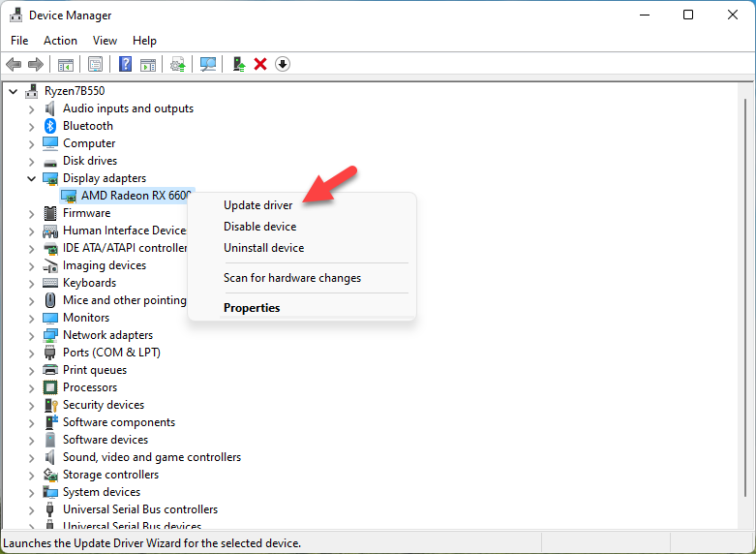Expand the Ports (COM & LPT) chevron
The width and height of the screenshot is (756, 554).
[31, 353]
